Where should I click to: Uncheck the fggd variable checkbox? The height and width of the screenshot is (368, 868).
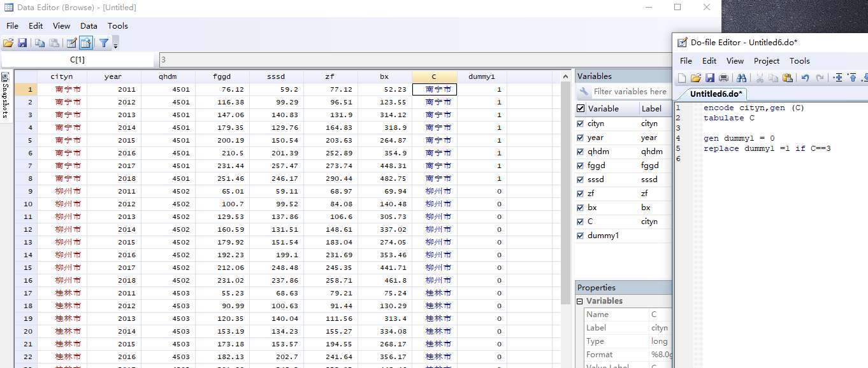tap(580, 166)
